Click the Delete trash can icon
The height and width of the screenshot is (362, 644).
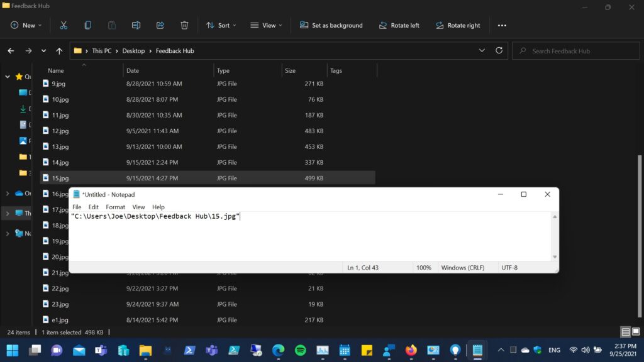tap(184, 25)
